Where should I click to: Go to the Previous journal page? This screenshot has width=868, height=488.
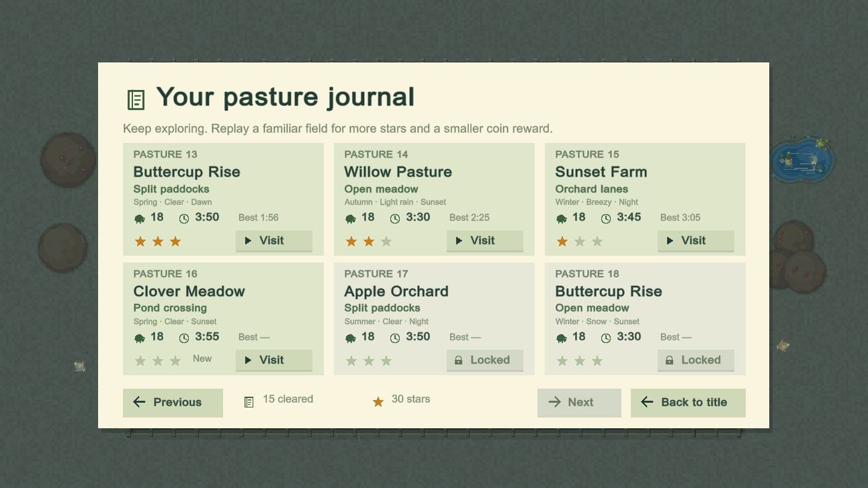(173, 403)
